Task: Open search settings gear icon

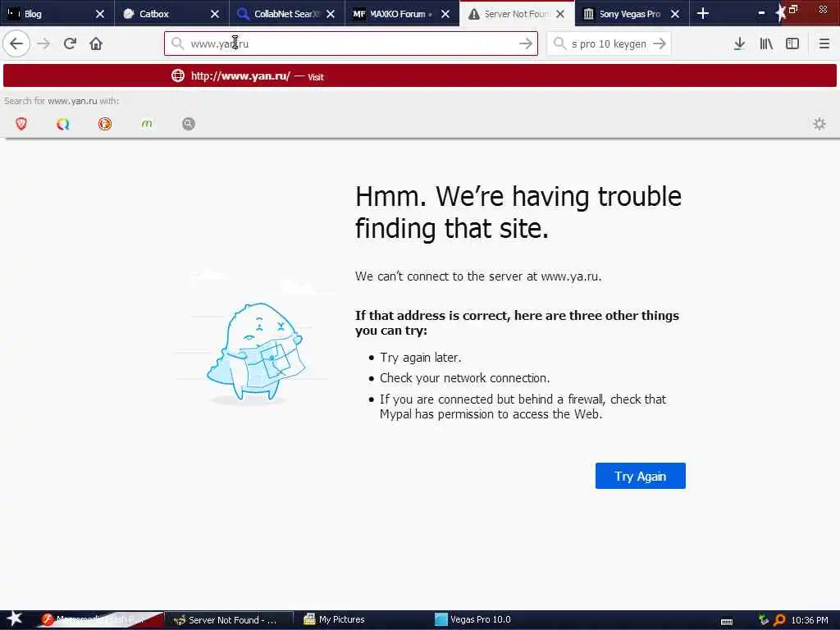Action: pos(819,124)
